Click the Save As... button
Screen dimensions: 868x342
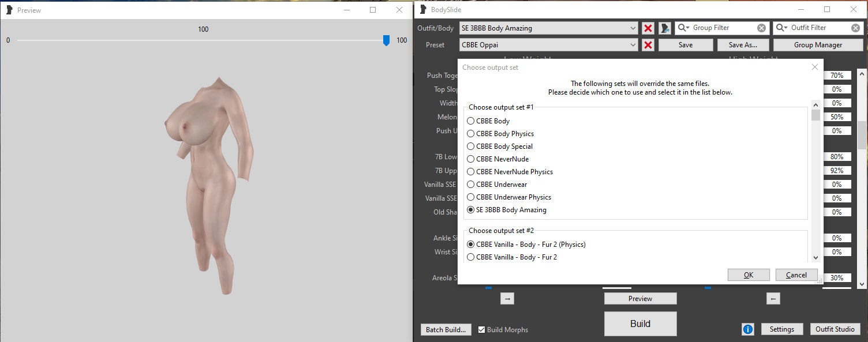[743, 45]
